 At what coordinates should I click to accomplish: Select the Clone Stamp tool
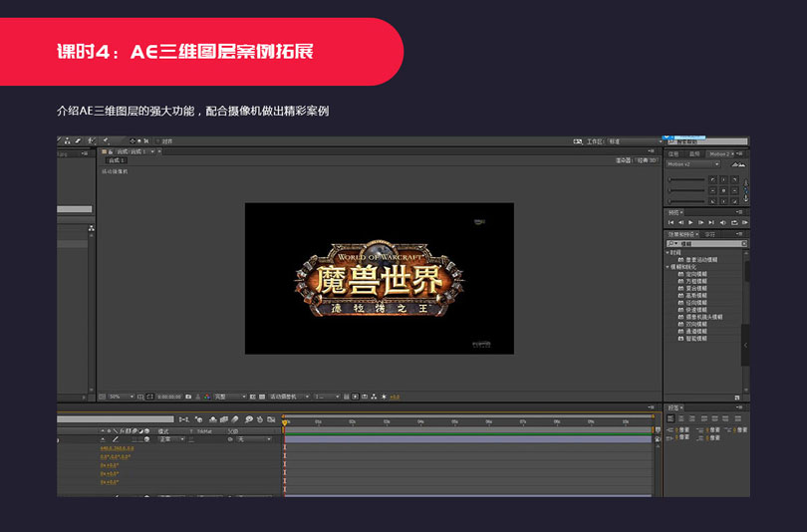pyautogui.click(x=68, y=141)
